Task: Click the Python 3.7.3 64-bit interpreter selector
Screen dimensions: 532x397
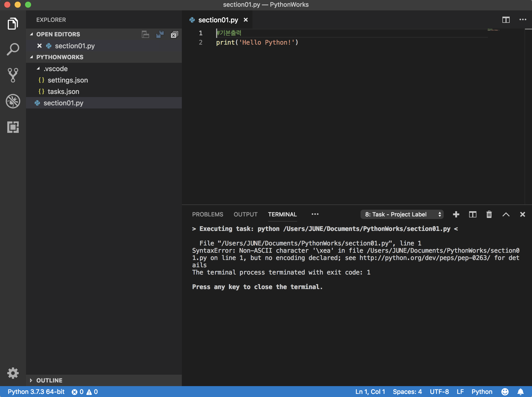Action: point(36,392)
